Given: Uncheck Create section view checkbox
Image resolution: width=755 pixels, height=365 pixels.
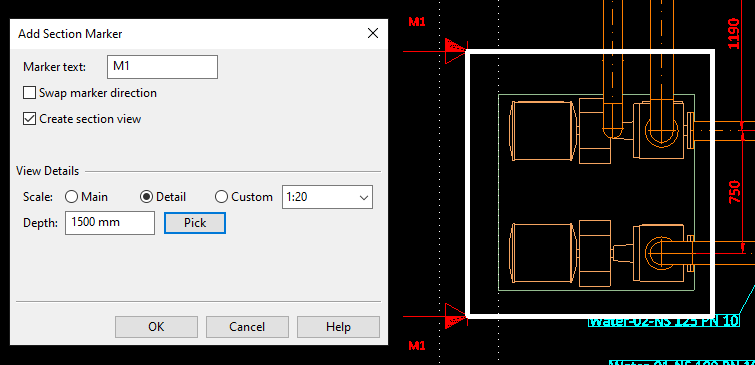Looking at the screenshot, I should (29, 118).
